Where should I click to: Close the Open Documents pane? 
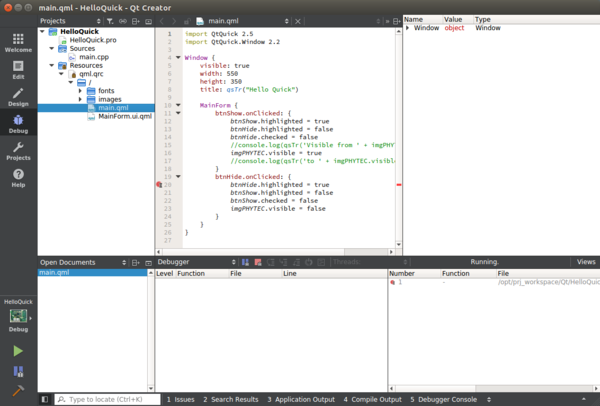click(x=148, y=263)
